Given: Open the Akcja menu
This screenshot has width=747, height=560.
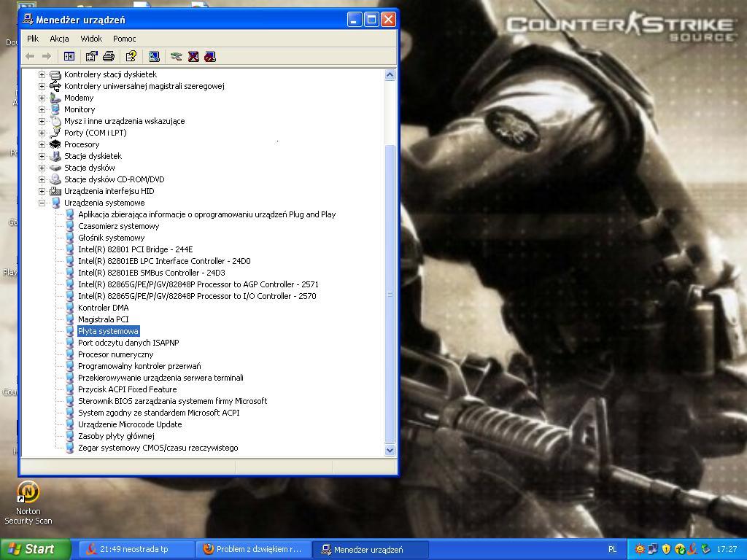Looking at the screenshot, I should pyautogui.click(x=59, y=39).
